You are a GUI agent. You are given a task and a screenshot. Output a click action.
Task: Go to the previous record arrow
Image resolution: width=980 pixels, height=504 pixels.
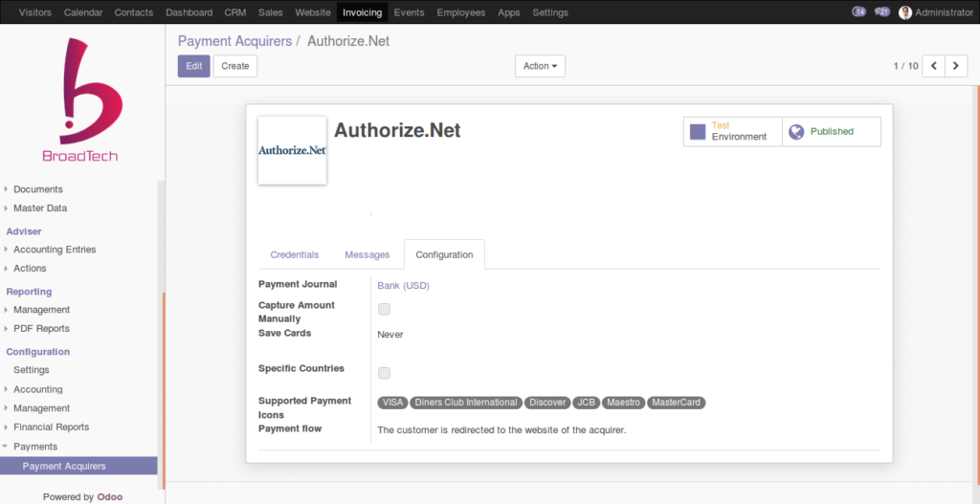[934, 66]
